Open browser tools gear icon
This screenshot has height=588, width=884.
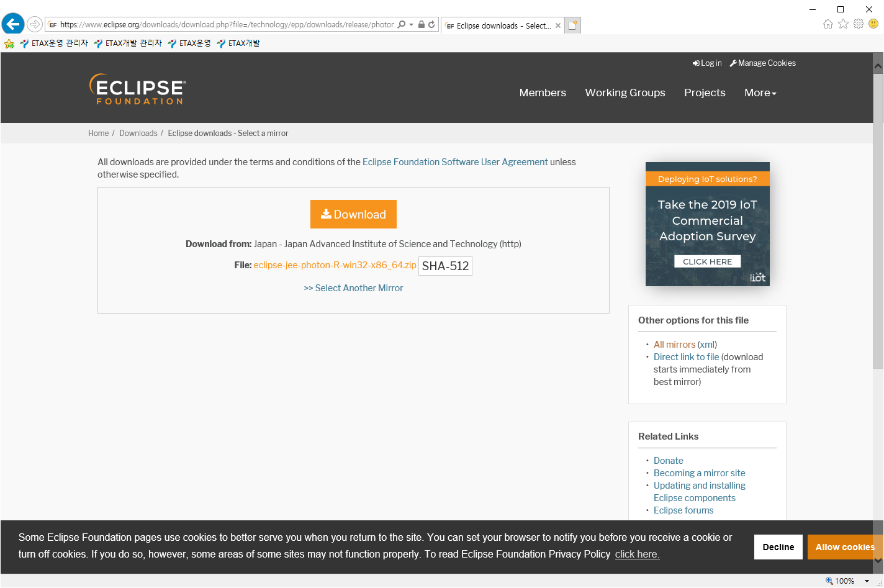tap(859, 24)
